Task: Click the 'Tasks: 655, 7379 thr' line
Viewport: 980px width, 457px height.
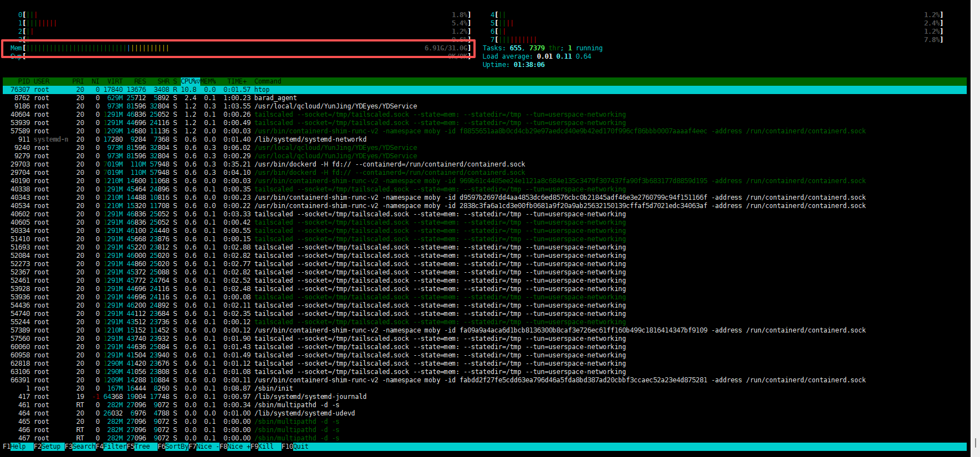Action: tap(543, 48)
